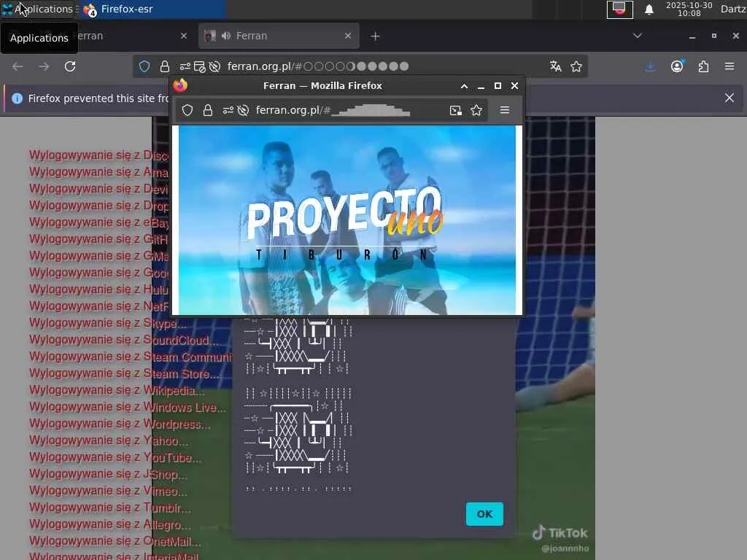Open the Applications menu in top panel
Screen dimensions: 747x560
pyautogui.click(x=37, y=9)
